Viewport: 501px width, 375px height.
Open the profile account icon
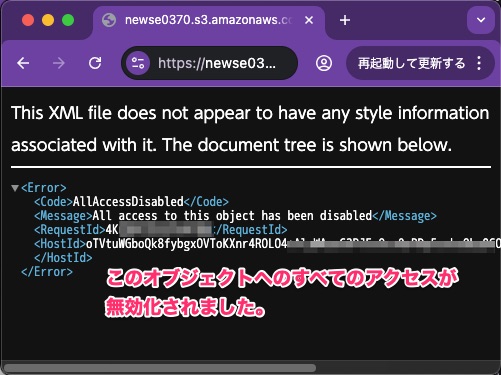click(x=324, y=63)
